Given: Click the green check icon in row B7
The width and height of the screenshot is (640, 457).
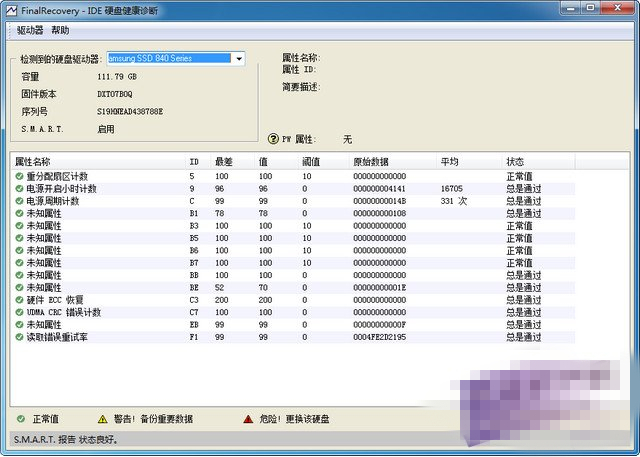Looking at the screenshot, I should (19, 263).
